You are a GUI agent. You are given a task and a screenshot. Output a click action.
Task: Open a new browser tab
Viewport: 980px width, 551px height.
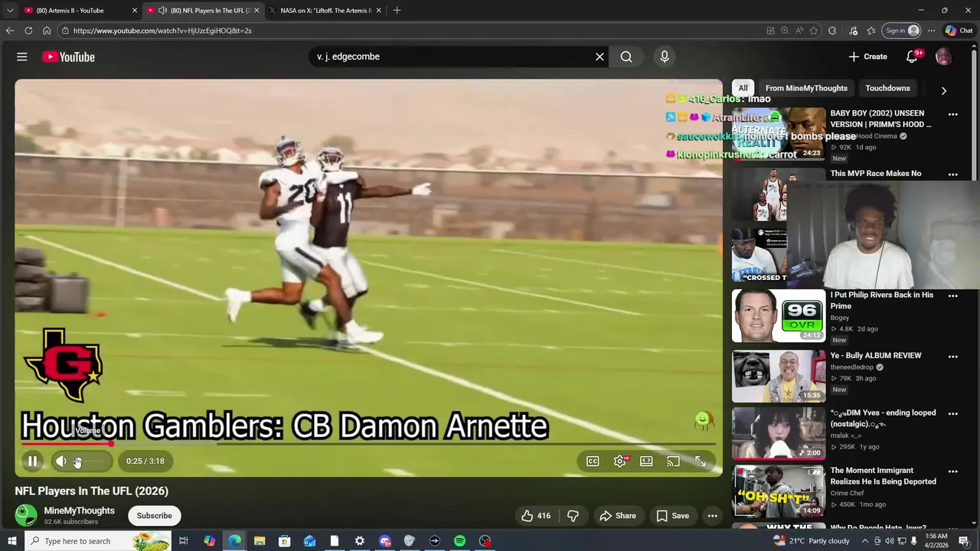point(397,11)
